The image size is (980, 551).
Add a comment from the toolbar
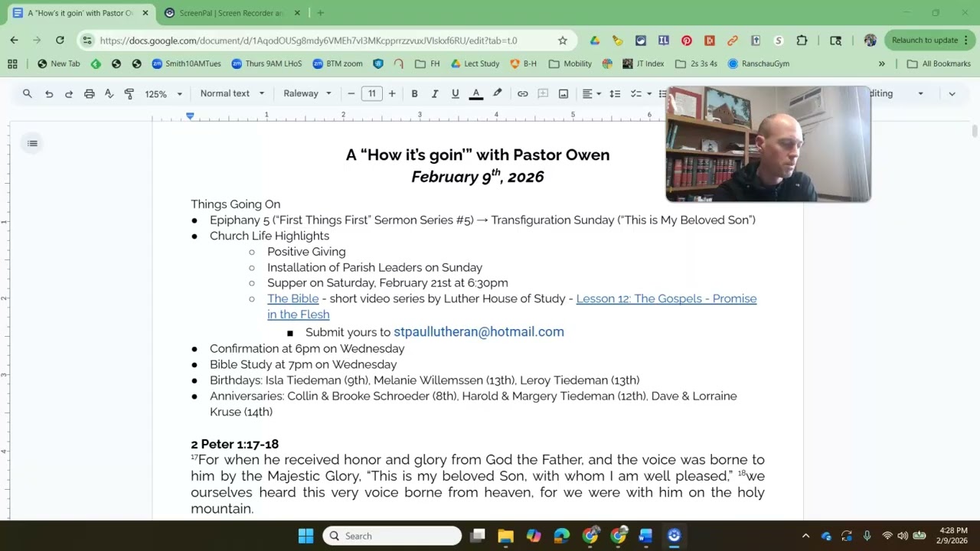[x=543, y=93]
